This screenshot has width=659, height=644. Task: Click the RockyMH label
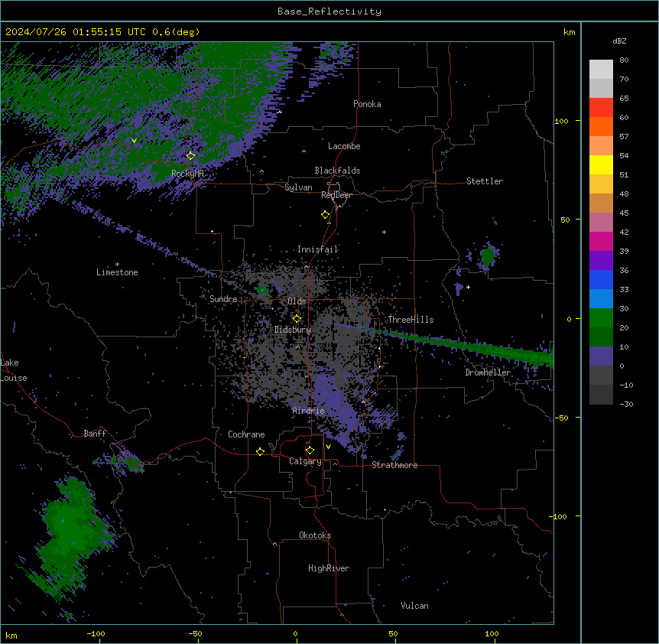click(x=187, y=174)
